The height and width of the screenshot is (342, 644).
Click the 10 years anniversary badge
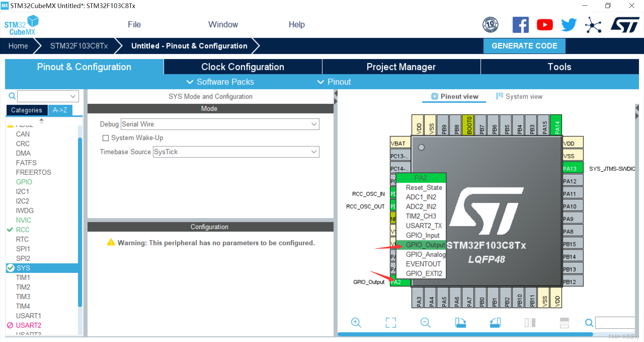pyautogui.click(x=490, y=25)
